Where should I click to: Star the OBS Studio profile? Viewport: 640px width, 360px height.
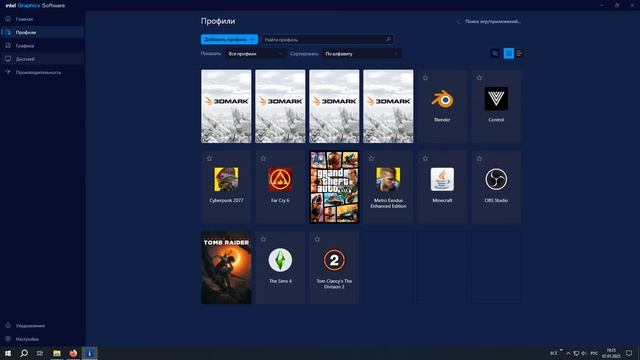tap(479, 158)
